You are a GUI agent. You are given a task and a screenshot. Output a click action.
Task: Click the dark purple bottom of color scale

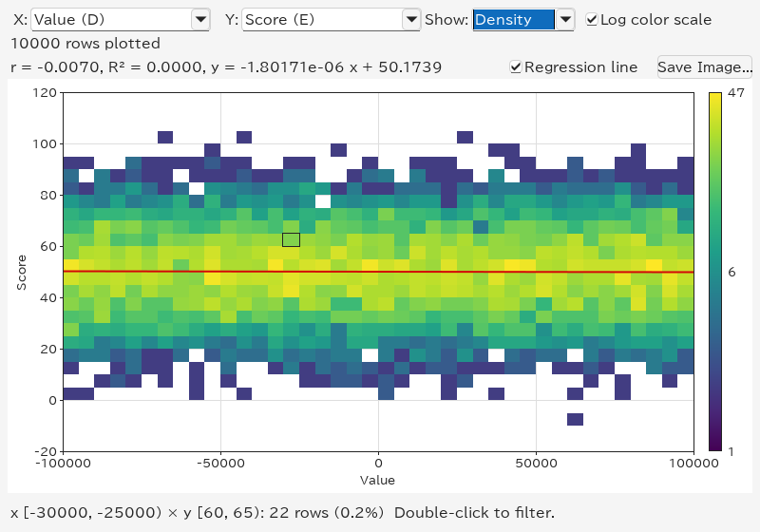click(x=715, y=446)
